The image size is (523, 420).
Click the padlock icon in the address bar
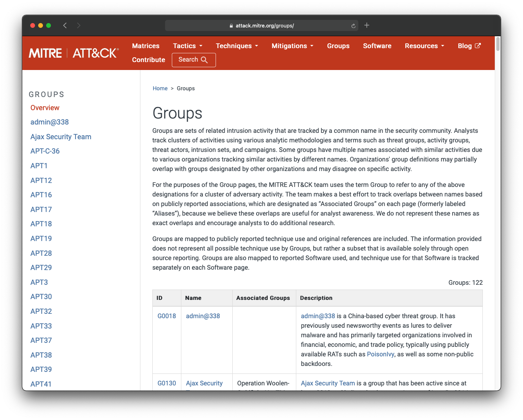231,25
